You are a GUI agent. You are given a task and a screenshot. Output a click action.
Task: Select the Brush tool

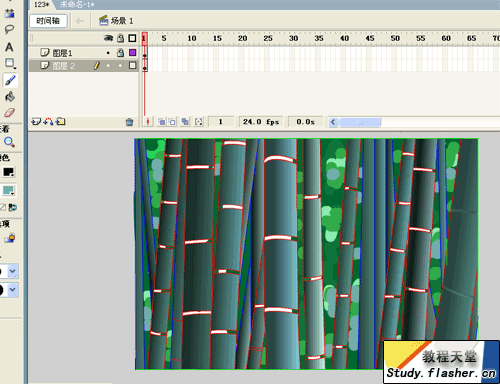point(10,80)
